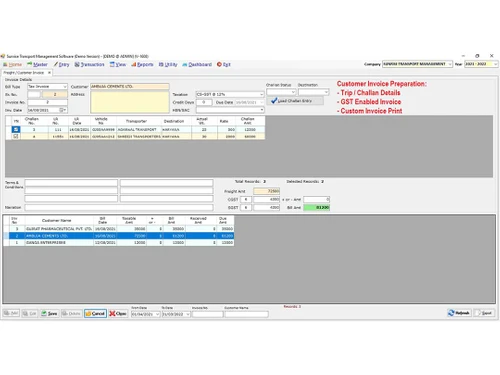Expand the Challan Status dropdown
This screenshot has height=375, width=500.
click(x=293, y=92)
